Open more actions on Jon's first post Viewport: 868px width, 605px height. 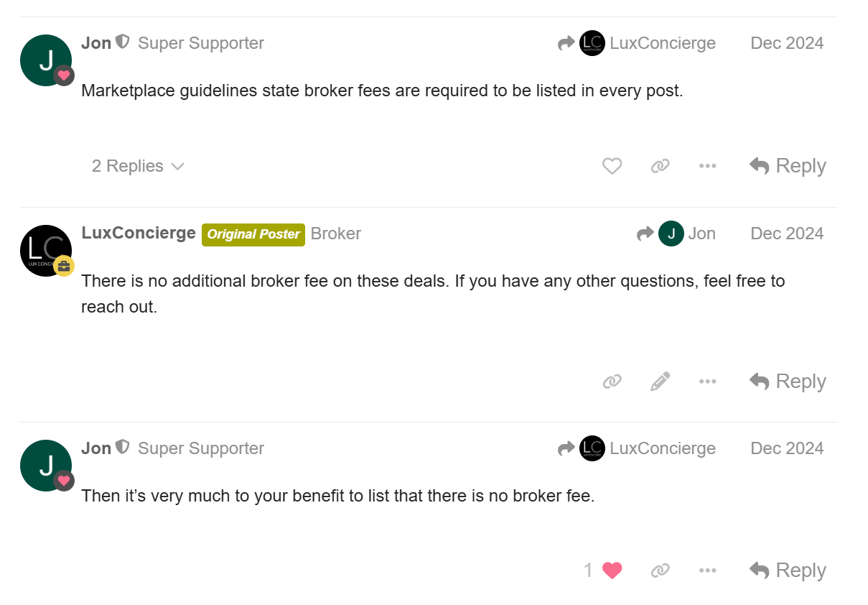(707, 166)
